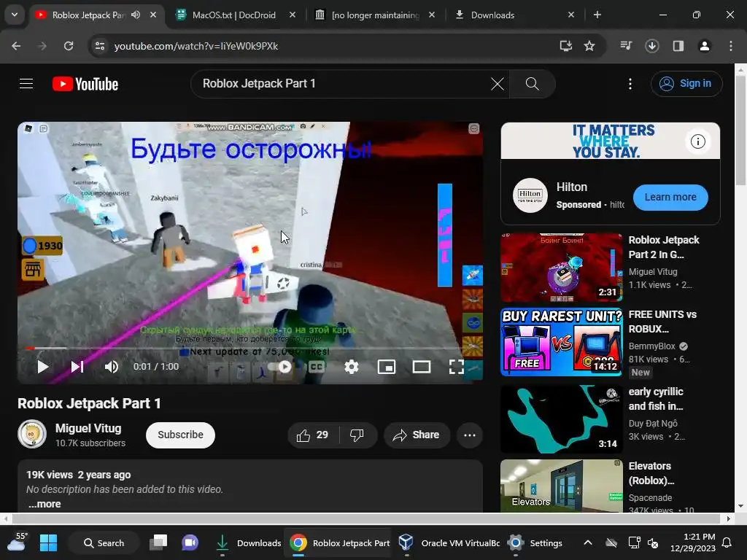Clear the YouTube search box text
747x560 pixels.
tap(497, 85)
